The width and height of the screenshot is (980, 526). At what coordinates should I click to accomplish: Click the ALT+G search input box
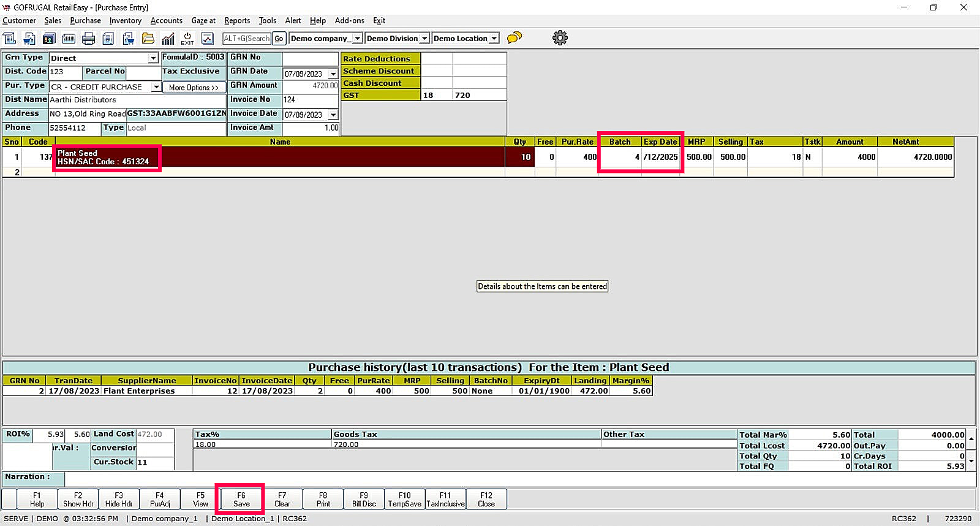pyautogui.click(x=247, y=39)
